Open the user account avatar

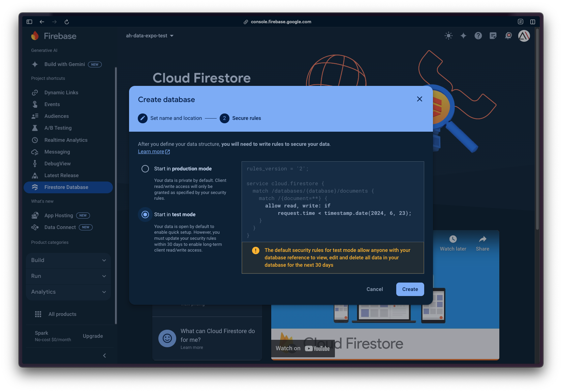click(x=524, y=36)
